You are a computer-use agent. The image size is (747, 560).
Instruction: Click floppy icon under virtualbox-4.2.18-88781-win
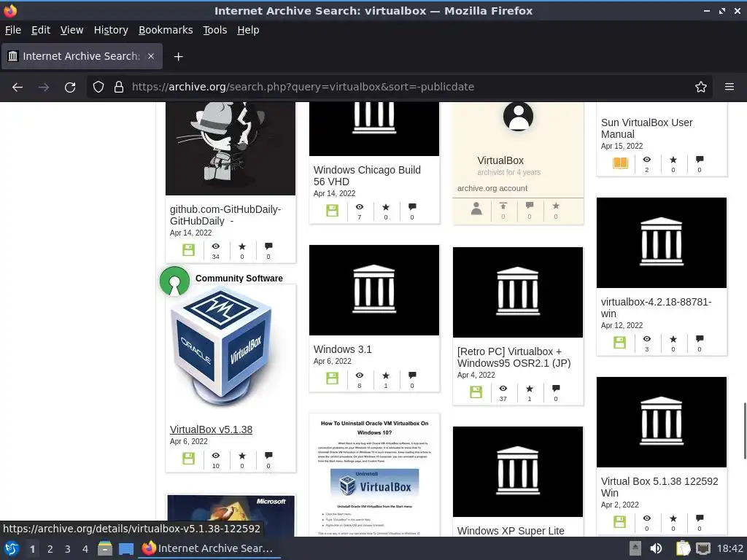(620, 343)
